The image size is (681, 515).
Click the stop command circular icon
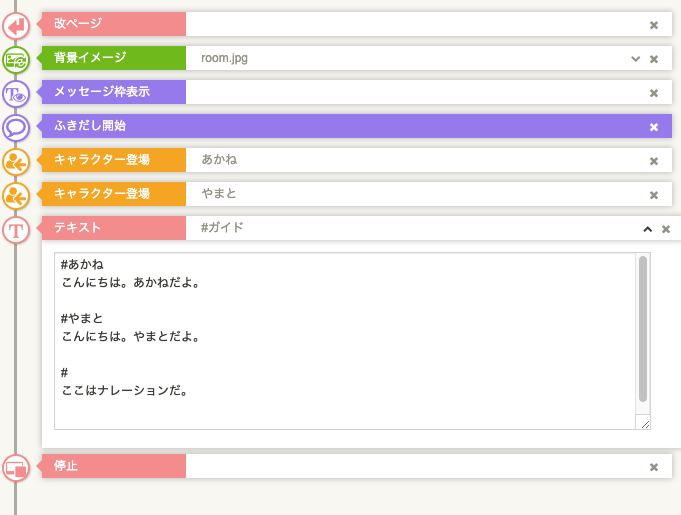[x=16, y=467]
